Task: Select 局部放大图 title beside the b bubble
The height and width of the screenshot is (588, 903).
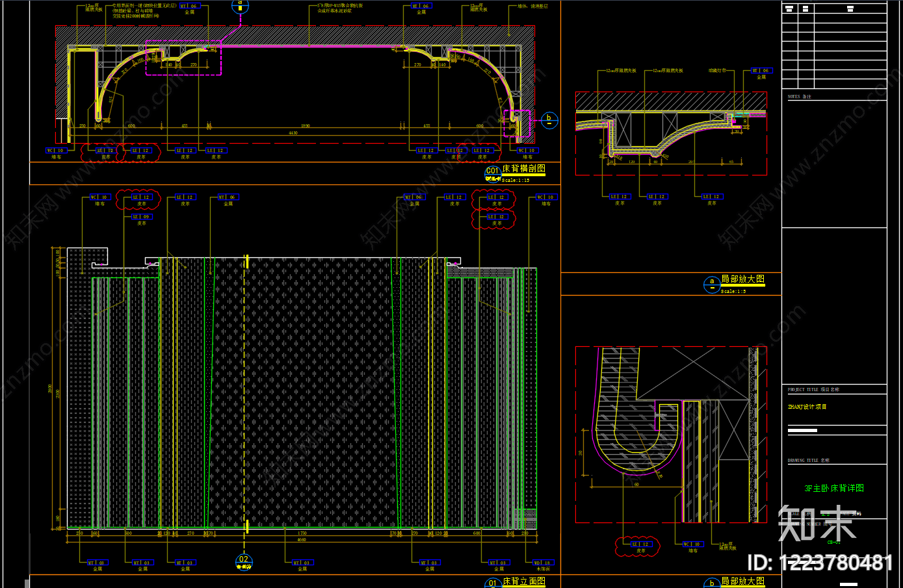Action: [x=742, y=582]
